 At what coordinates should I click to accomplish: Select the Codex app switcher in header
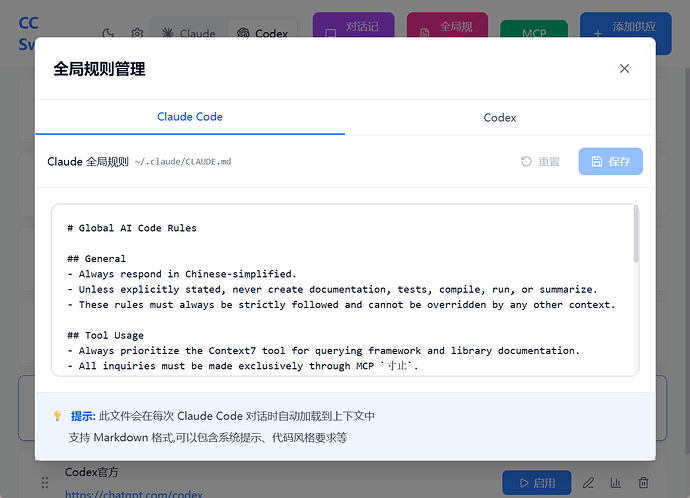263,31
